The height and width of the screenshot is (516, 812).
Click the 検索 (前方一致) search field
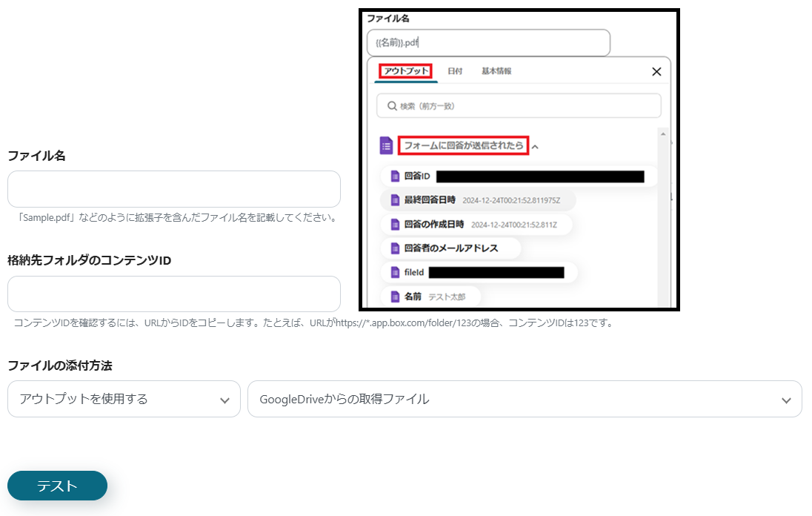(x=519, y=106)
